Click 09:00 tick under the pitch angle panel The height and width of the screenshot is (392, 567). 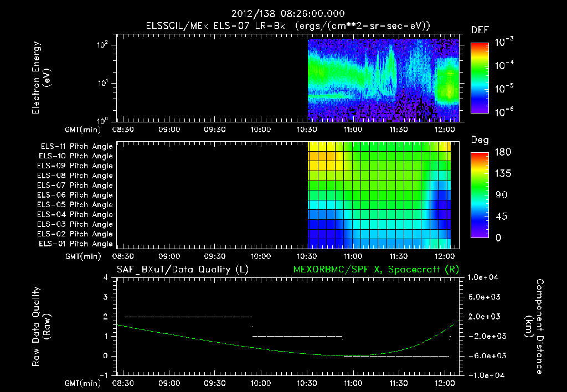point(169,256)
